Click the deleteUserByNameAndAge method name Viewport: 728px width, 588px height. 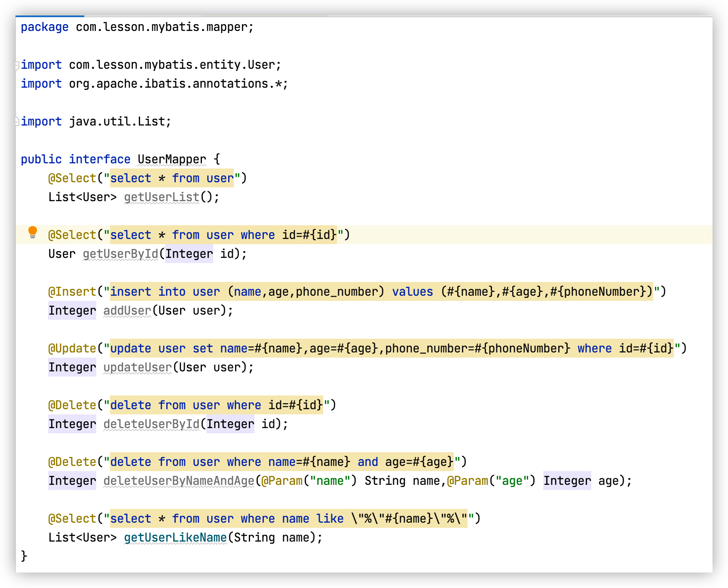179,481
